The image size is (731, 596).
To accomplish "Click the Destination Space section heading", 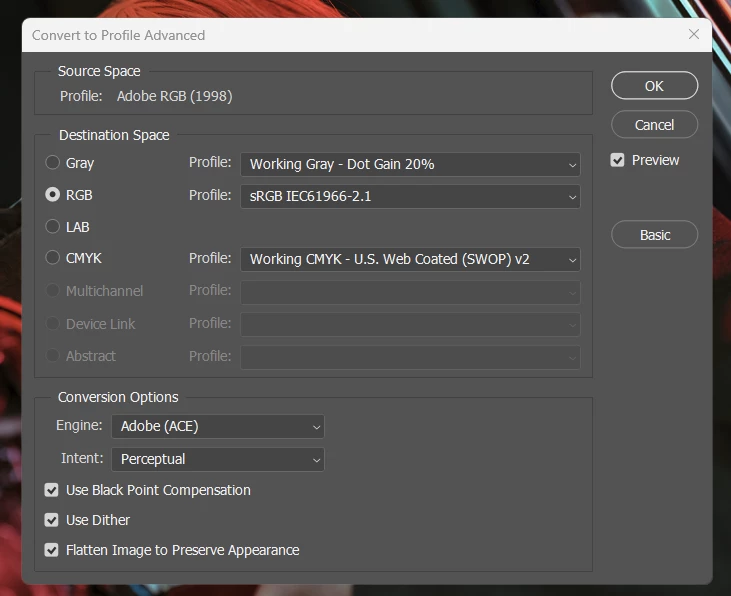I will pos(114,135).
